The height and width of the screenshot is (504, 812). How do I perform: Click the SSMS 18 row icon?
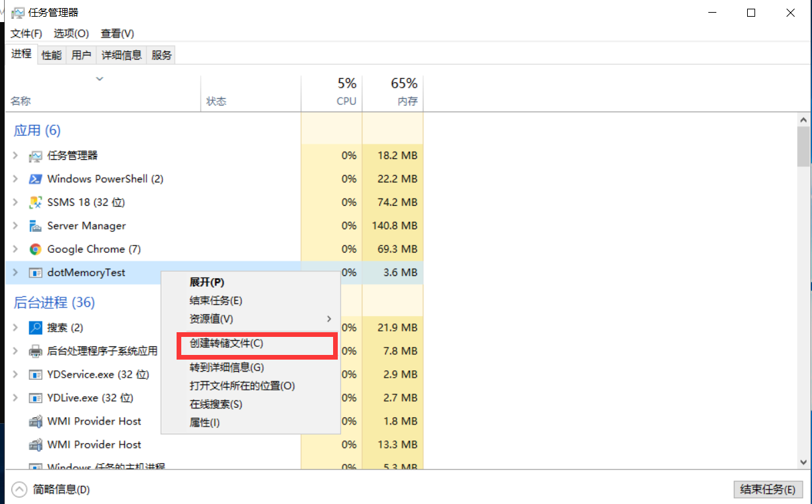click(35, 203)
